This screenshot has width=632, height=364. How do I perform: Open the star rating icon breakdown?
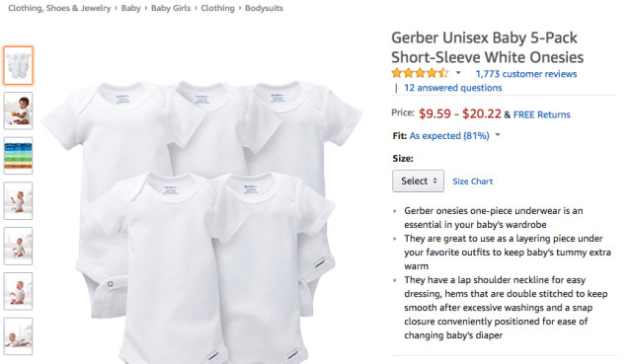pos(420,73)
